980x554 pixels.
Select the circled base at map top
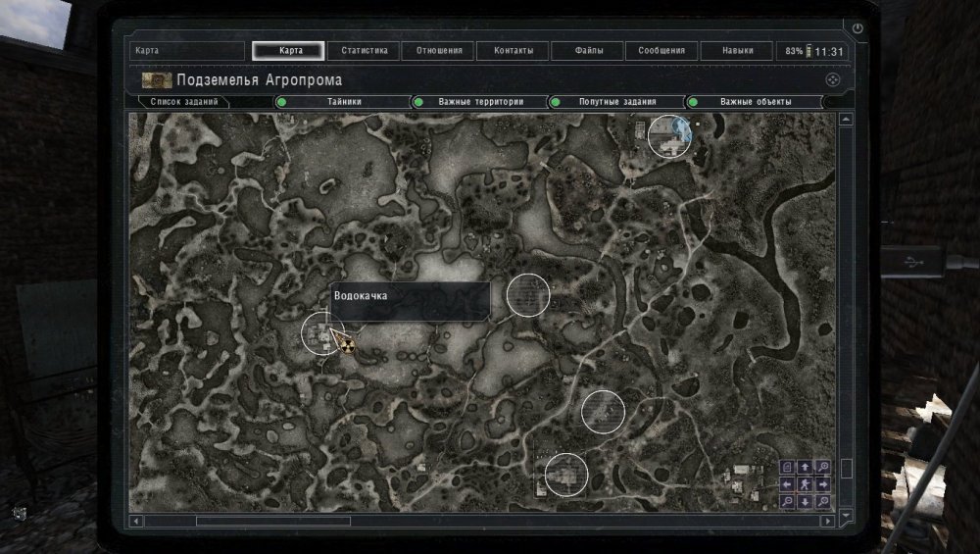point(669,135)
